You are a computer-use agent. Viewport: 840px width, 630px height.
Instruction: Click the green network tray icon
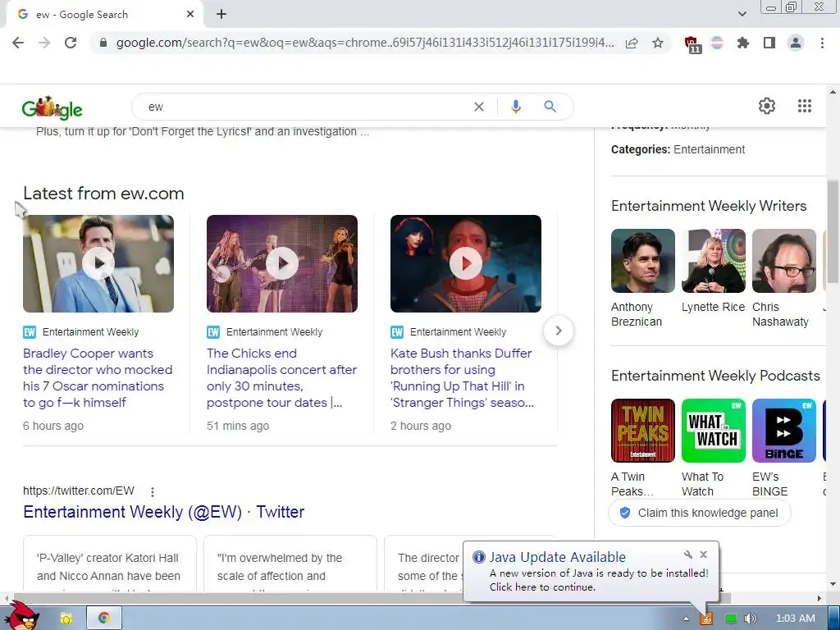pyautogui.click(x=730, y=619)
